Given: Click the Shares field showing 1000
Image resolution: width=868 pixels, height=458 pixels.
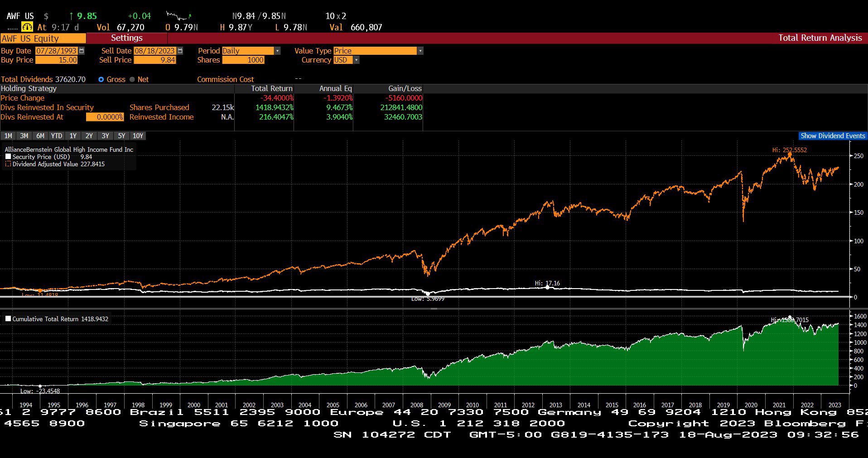Looking at the screenshot, I should tap(243, 60).
